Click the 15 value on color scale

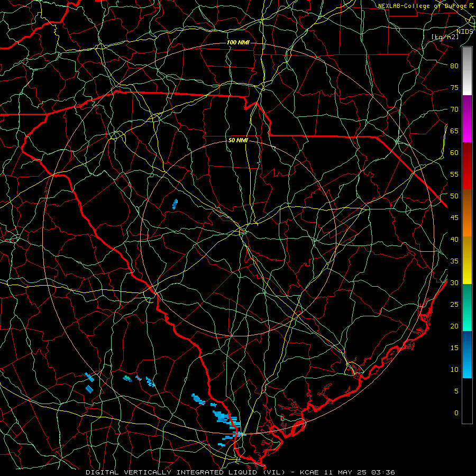click(454, 348)
